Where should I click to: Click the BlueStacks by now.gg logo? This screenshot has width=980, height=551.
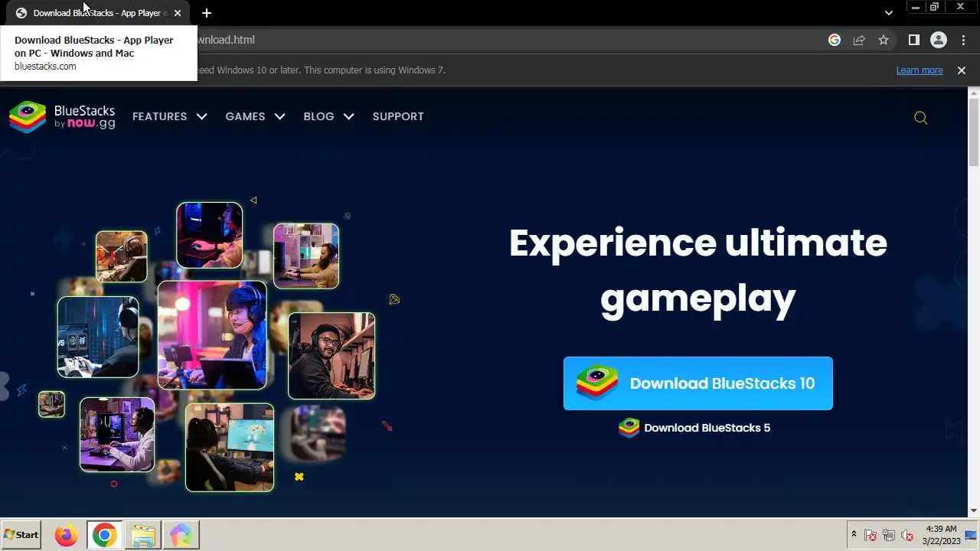pos(62,116)
